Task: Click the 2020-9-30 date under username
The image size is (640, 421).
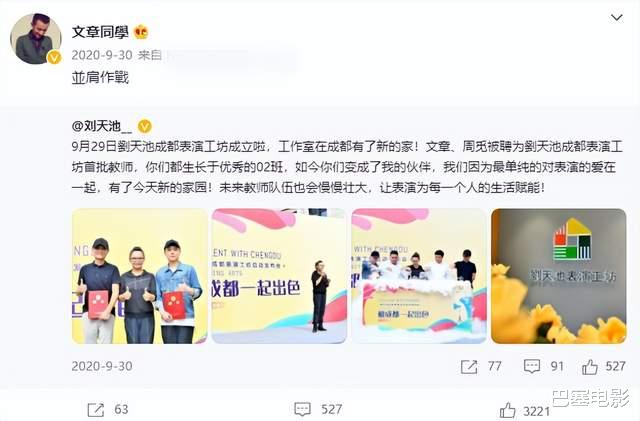Action: (x=102, y=55)
